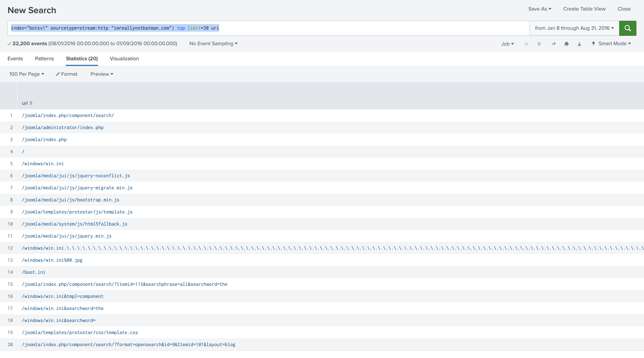The height and width of the screenshot is (358, 644).
Task: Run the search with the magnifying glass icon
Action: [x=627, y=28]
